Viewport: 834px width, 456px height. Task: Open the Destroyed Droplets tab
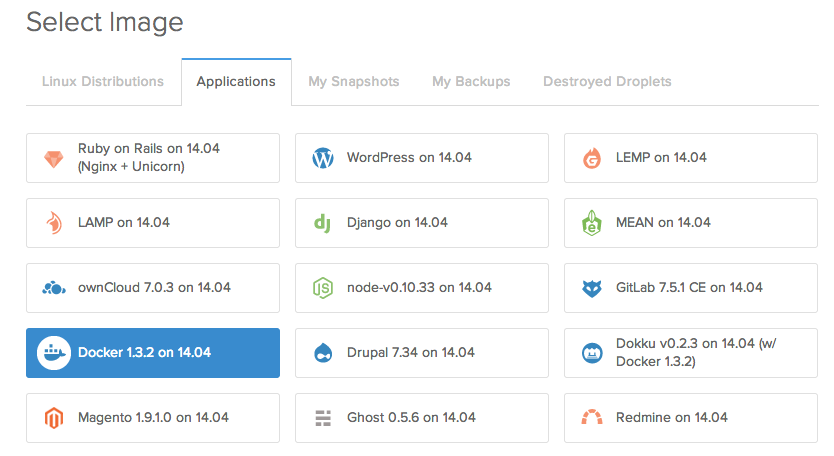(607, 81)
